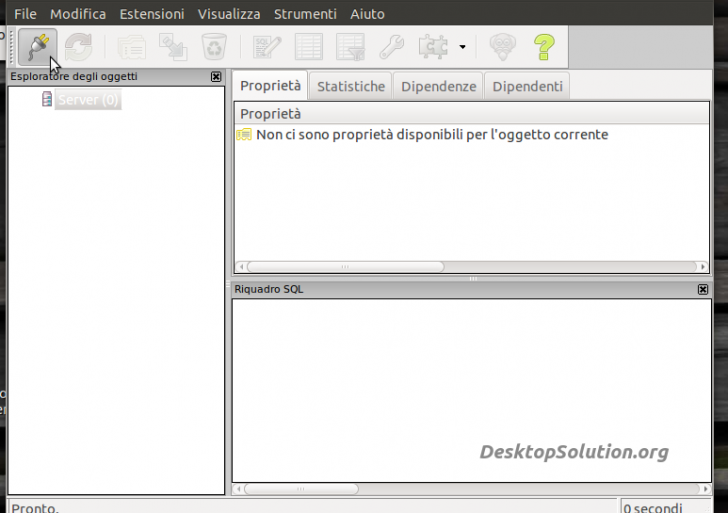Open the Aiuto menu
The width and height of the screenshot is (728, 513).
point(367,14)
